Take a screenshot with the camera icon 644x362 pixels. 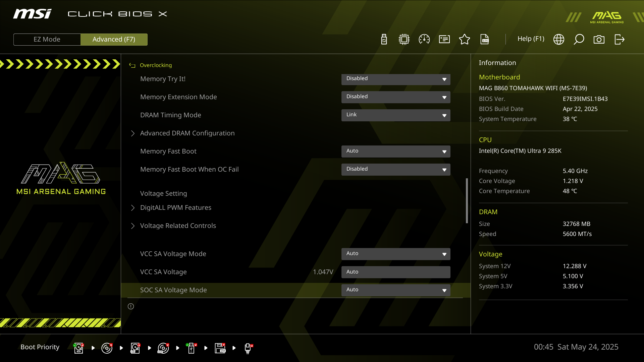599,39
